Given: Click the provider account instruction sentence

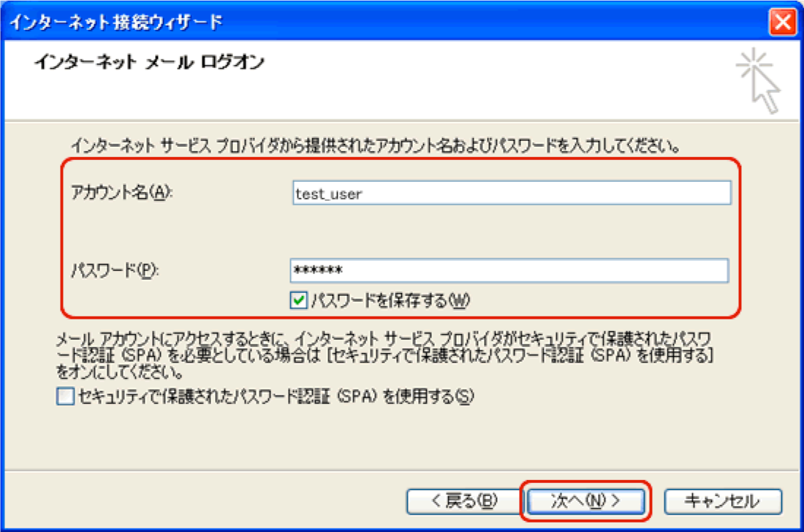Looking at the screenshot, I should (373, 146).
